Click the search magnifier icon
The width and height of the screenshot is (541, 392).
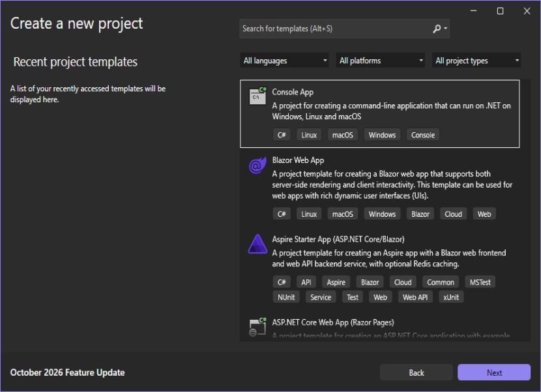pyautogui.click(x=437, y=29)
